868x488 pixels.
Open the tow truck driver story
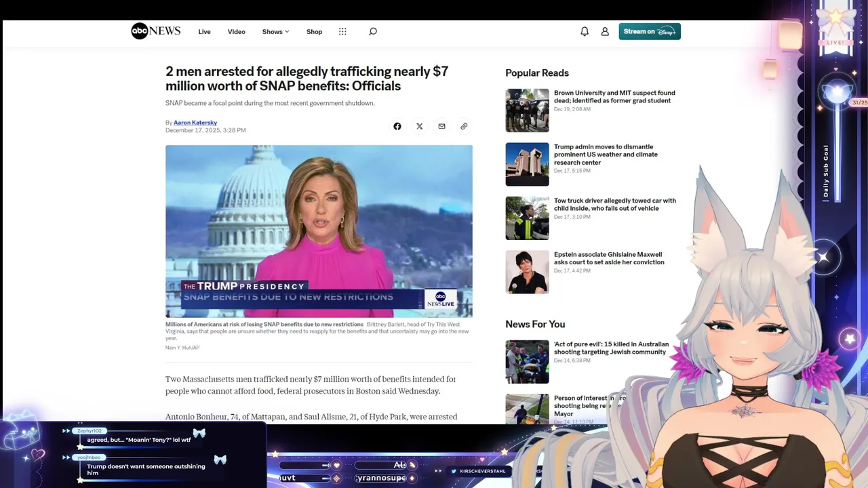[x=615, y=205]
